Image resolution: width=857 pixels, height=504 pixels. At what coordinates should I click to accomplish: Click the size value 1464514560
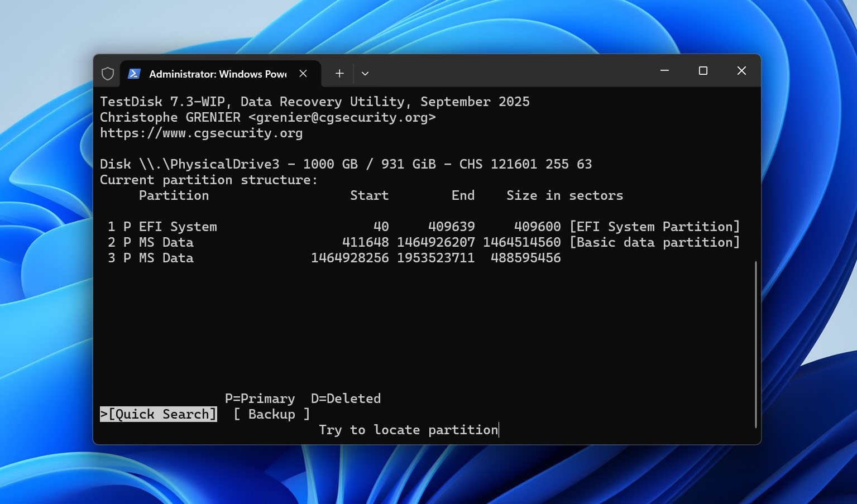tap(522, 242)
